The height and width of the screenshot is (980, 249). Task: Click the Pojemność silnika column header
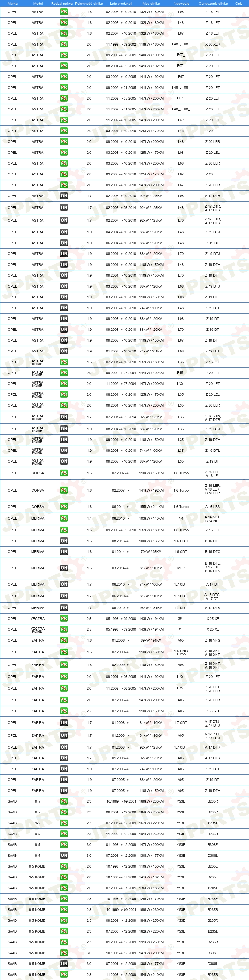point(89,4)
